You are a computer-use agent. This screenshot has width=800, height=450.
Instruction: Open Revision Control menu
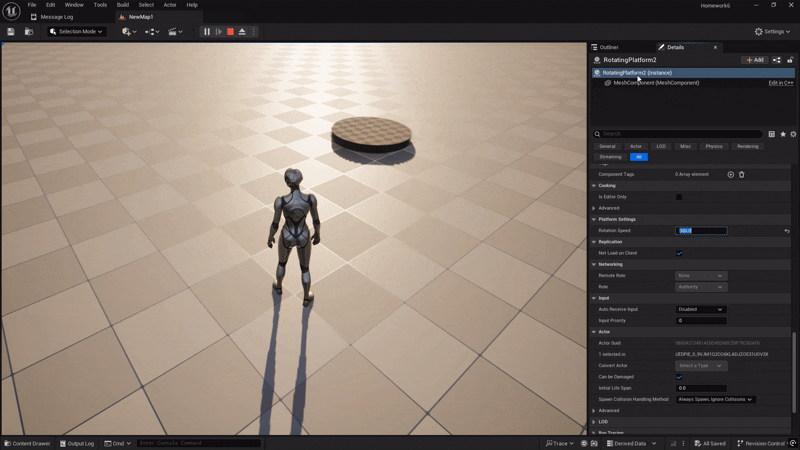(763, 443)
